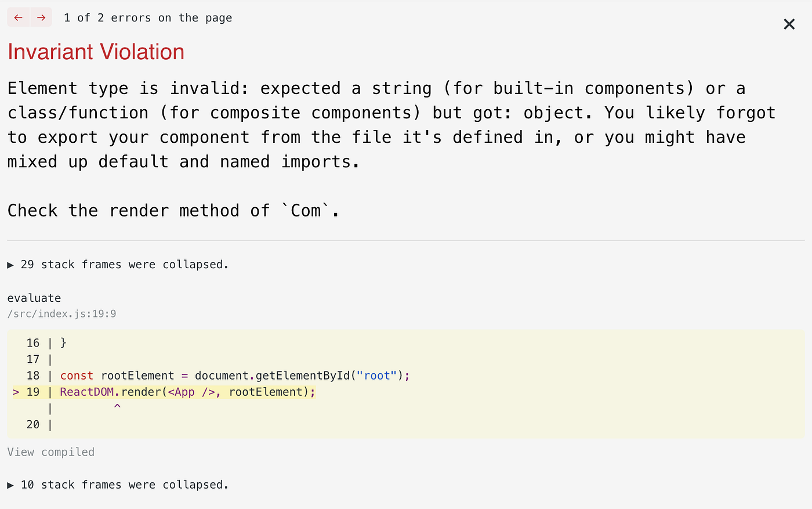Click the caret marker below App component
The height and width of the screenshot is (509, 812).
coord(117,407)
